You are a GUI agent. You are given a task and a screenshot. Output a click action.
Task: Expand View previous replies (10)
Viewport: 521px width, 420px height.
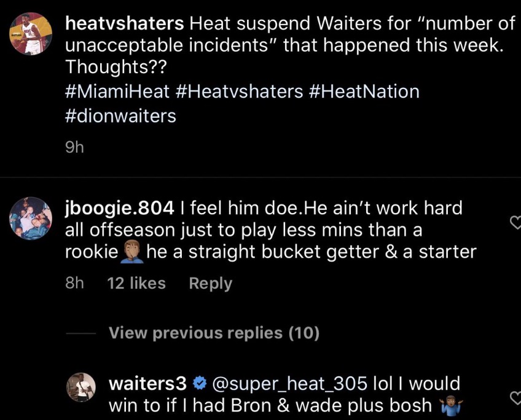coord(214,333)
